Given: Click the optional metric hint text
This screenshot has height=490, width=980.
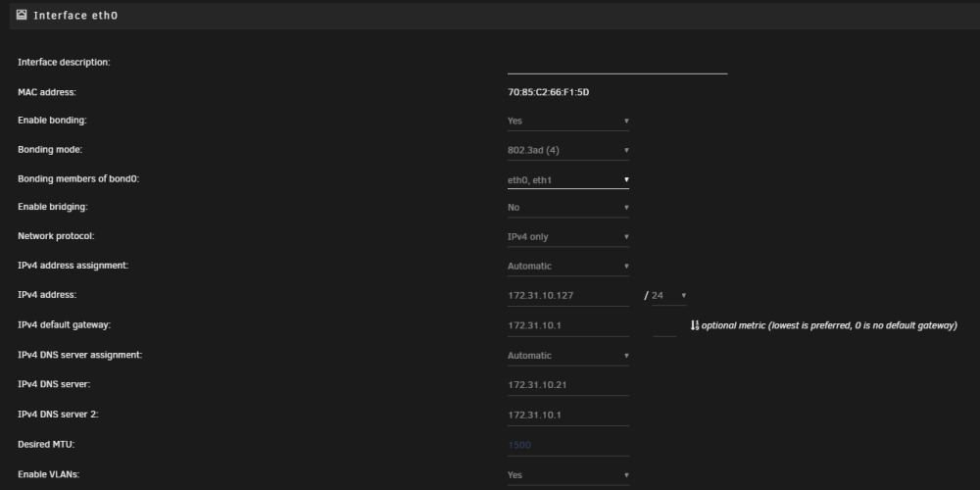Looking at the screenshot, I should point(829,325).
